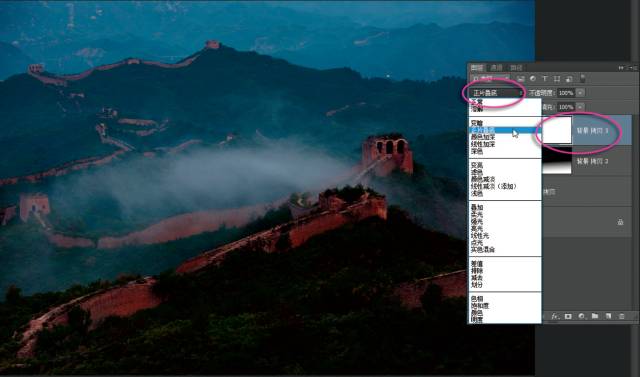Create a new group folder icon
Image resolution: width=640 pixels, height=377 pixels.
click(595, 316)
